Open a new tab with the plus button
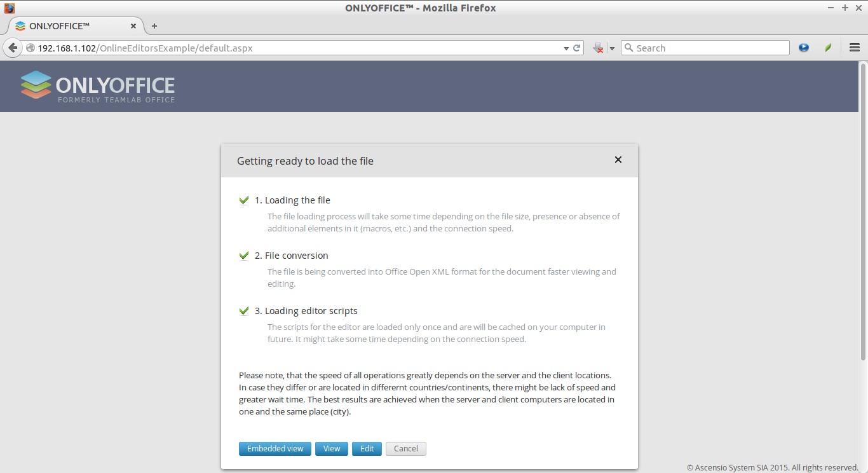 pyautogui.click(x=154, y=26)
